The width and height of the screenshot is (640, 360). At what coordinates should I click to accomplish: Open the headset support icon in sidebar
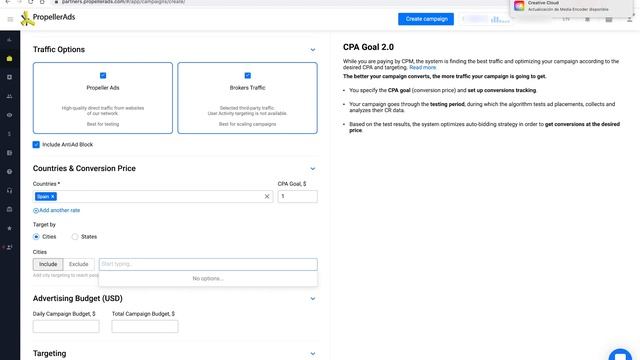9,191
